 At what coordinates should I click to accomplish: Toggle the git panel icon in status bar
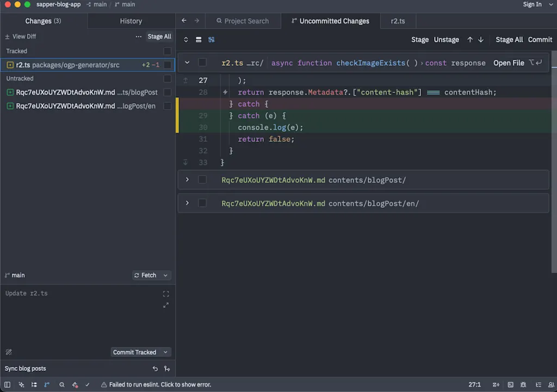(47, 384)
